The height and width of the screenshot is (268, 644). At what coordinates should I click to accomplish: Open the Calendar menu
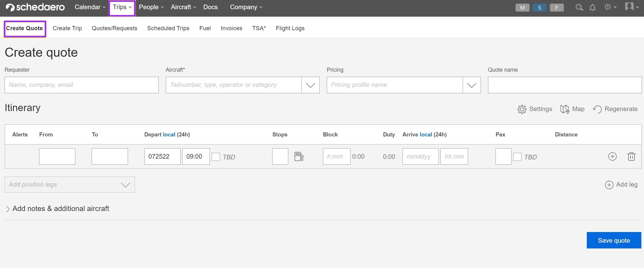(x=90, y=7)
